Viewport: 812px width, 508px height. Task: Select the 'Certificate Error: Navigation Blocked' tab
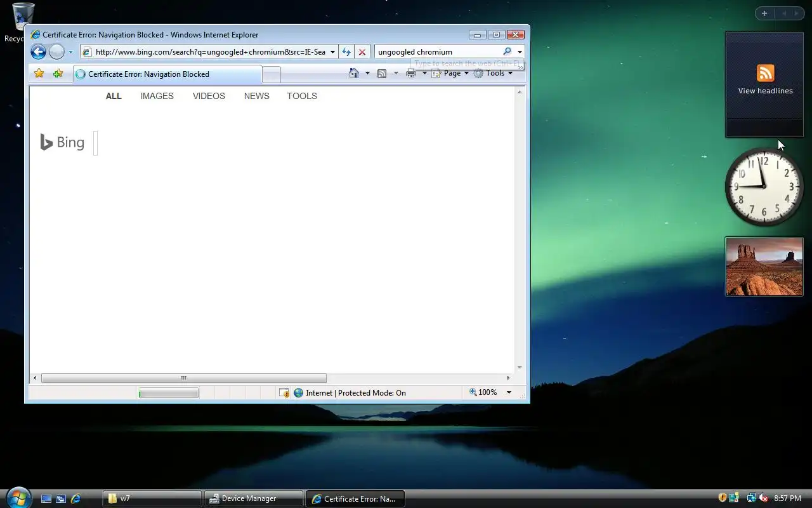pyautogui.click(x=167, y=74)
